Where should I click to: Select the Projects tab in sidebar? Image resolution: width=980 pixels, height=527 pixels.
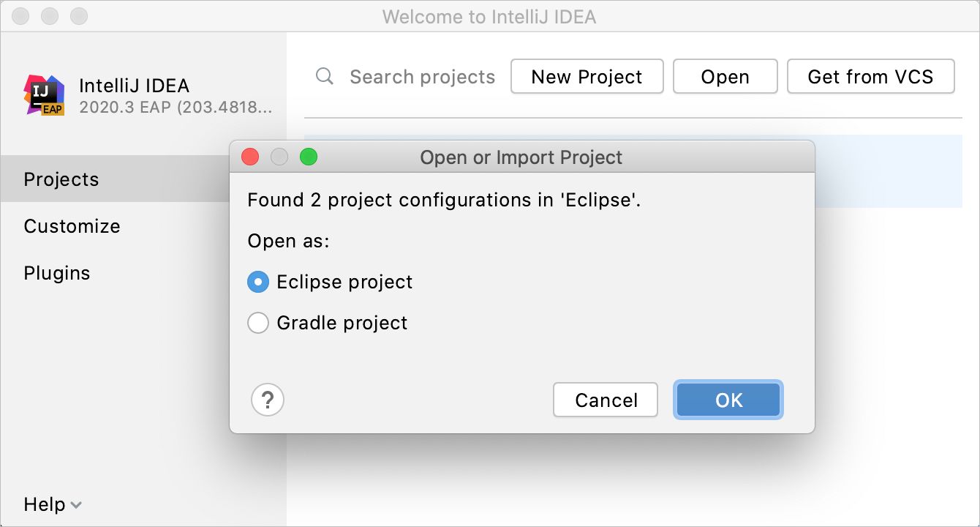(x=61, y=179)
